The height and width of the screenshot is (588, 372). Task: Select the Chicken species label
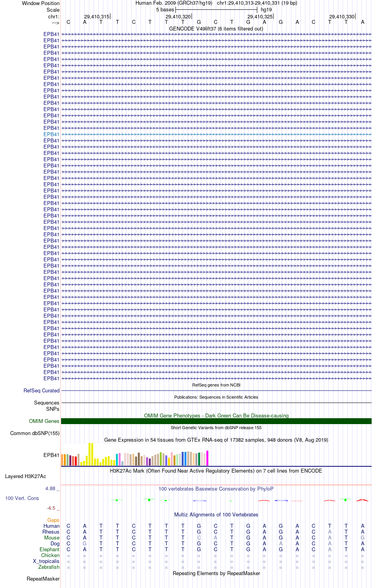pos(50,555)
